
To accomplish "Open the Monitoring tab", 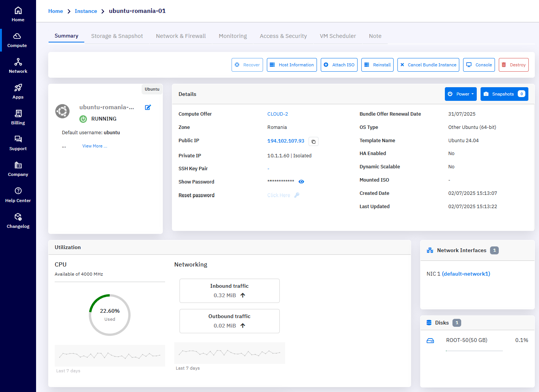I will (x=233, y=36).
